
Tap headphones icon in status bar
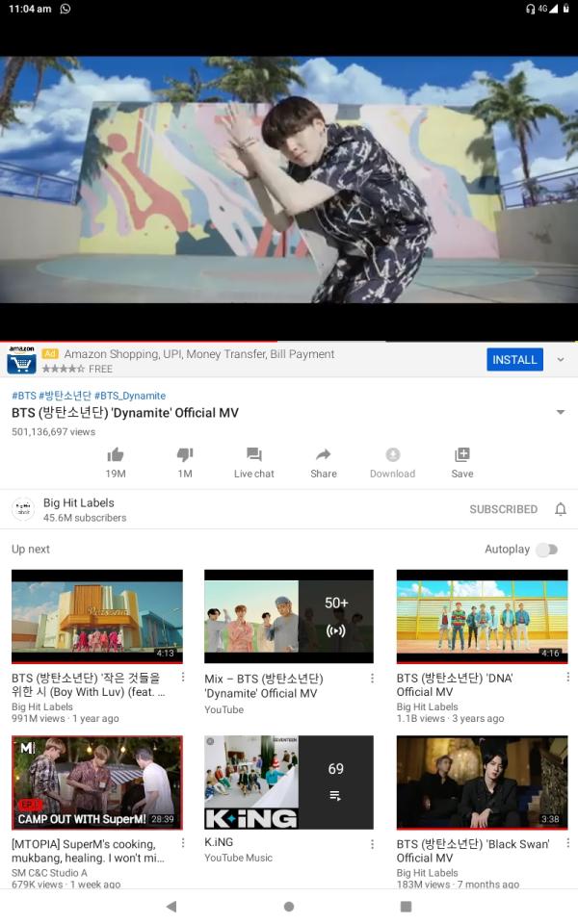pyautogui.click(x=530, y=9)
